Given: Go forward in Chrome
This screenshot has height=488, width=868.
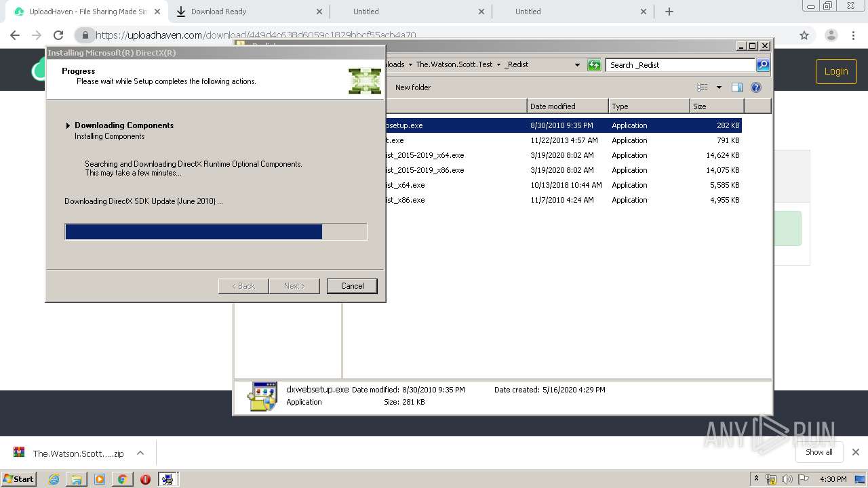Looking at the screenshot, I should click(x=37, y=35).
